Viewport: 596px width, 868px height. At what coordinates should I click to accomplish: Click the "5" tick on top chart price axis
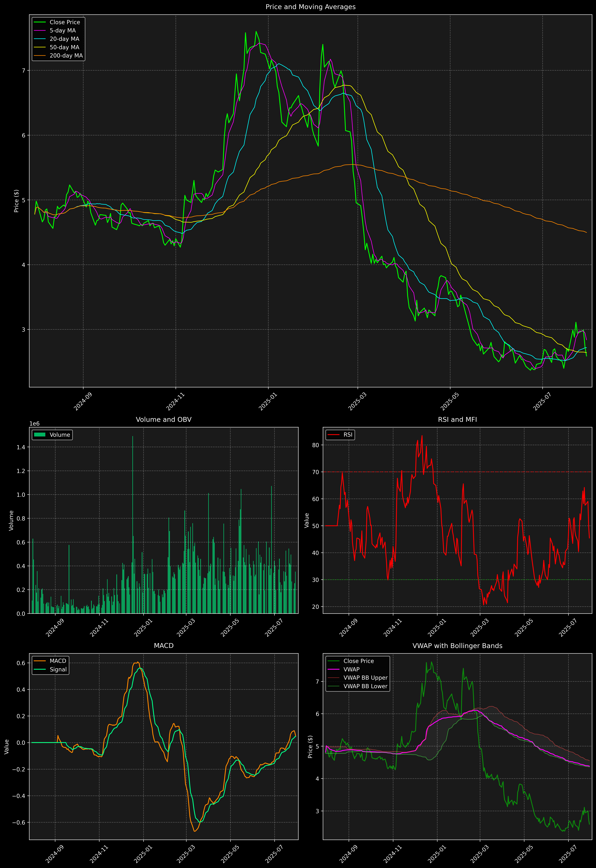23,200
